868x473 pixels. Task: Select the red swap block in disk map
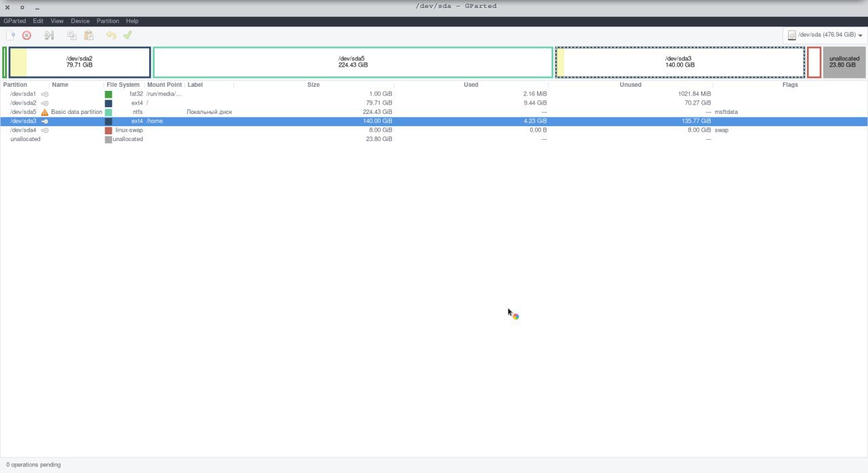point(814,62)
